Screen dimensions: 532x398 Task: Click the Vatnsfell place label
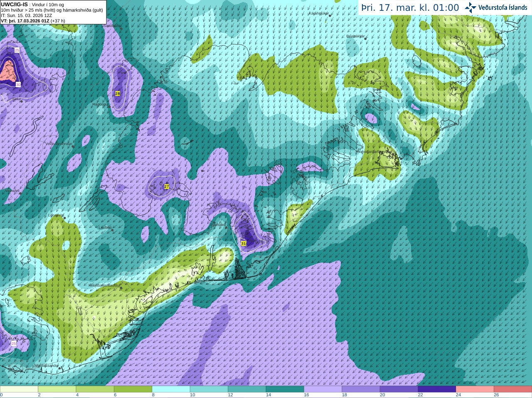point(12,191)
